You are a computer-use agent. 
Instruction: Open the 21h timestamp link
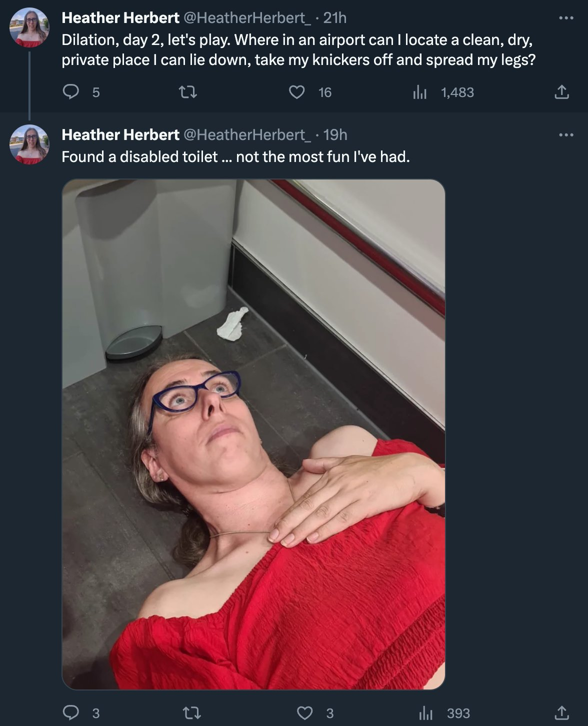click(334, 18)
